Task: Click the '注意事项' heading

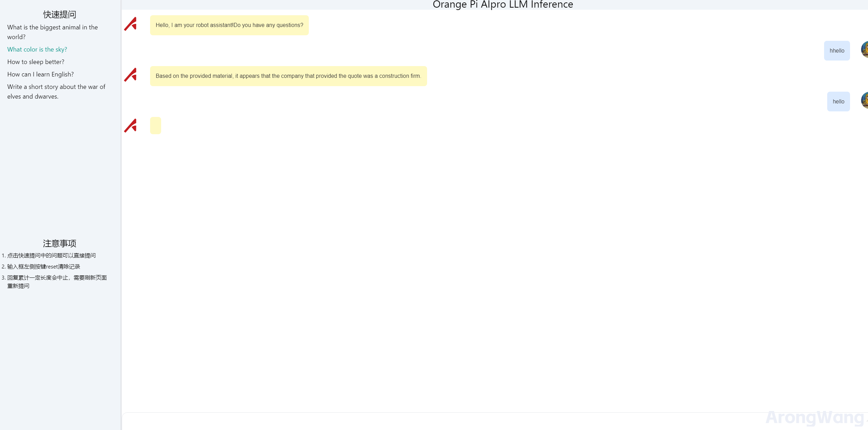Action: [59, 244]
